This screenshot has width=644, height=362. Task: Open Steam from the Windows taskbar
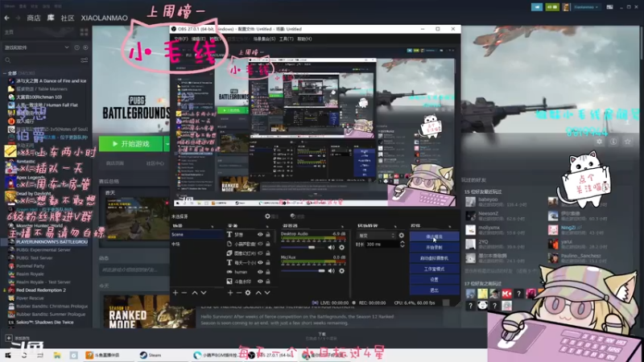[151, 355]
